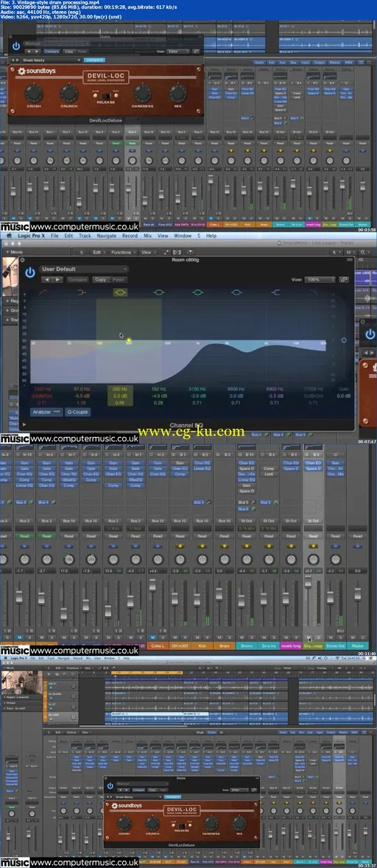Toggle Devil-Loc power button in first frame
377x868 pixels.
(x=16, y=46)
